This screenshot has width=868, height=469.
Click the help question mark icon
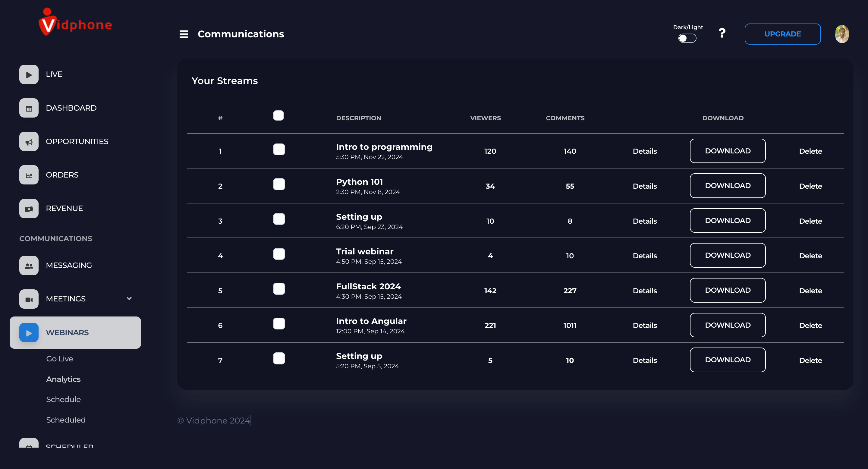pos(722,33)
